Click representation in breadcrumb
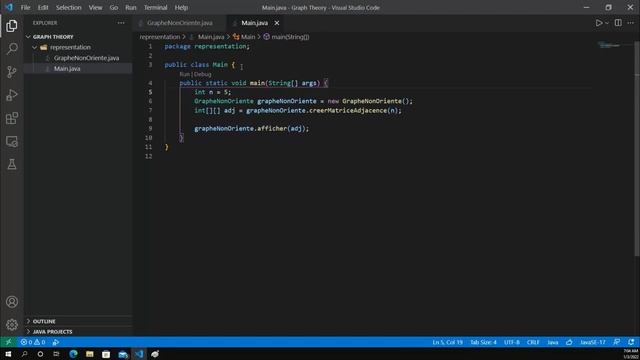 pos(160,37)
